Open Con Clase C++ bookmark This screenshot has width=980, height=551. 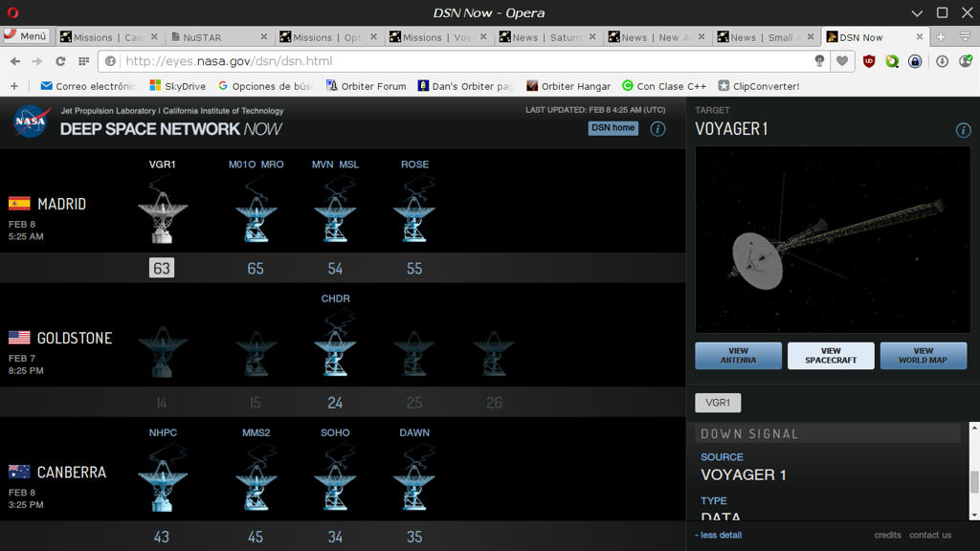(x=664, y=86)
